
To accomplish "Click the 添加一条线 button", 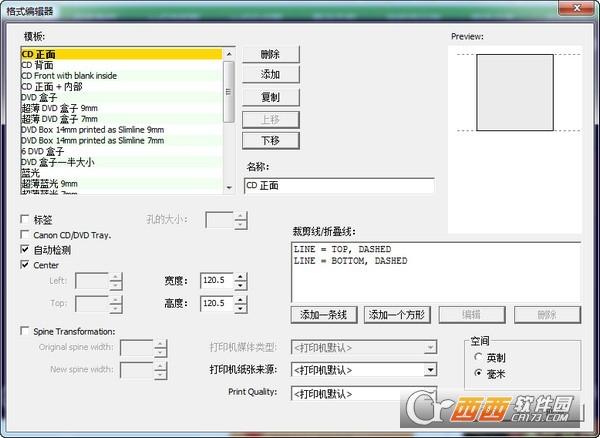I will point(324,315).
